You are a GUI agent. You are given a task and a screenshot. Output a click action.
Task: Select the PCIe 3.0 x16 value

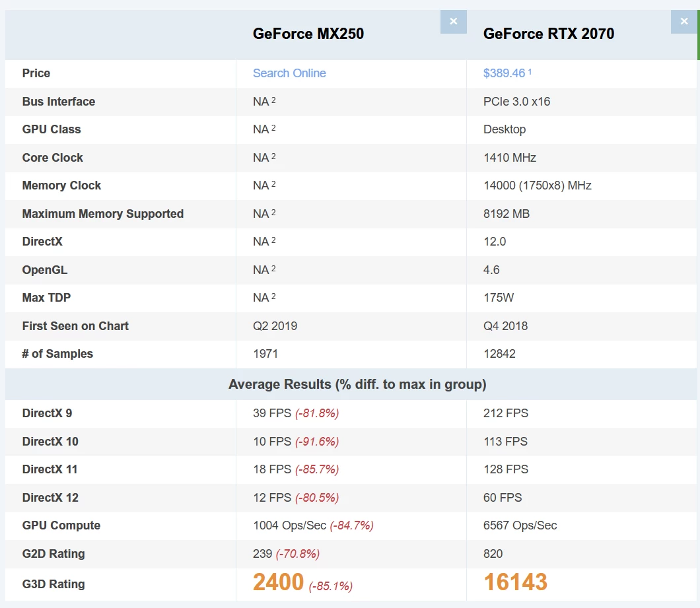tap(516, 102)
